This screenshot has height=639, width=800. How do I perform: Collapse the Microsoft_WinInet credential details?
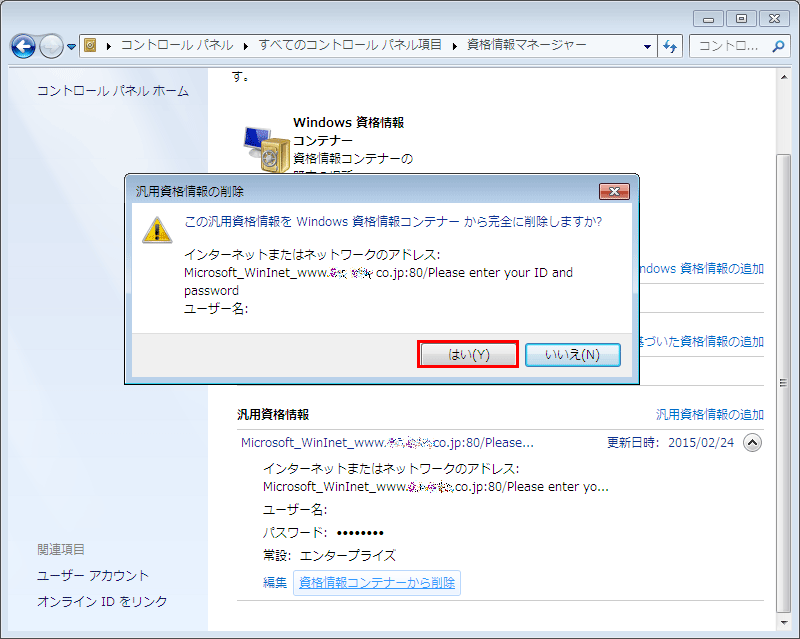click(752, 441)
